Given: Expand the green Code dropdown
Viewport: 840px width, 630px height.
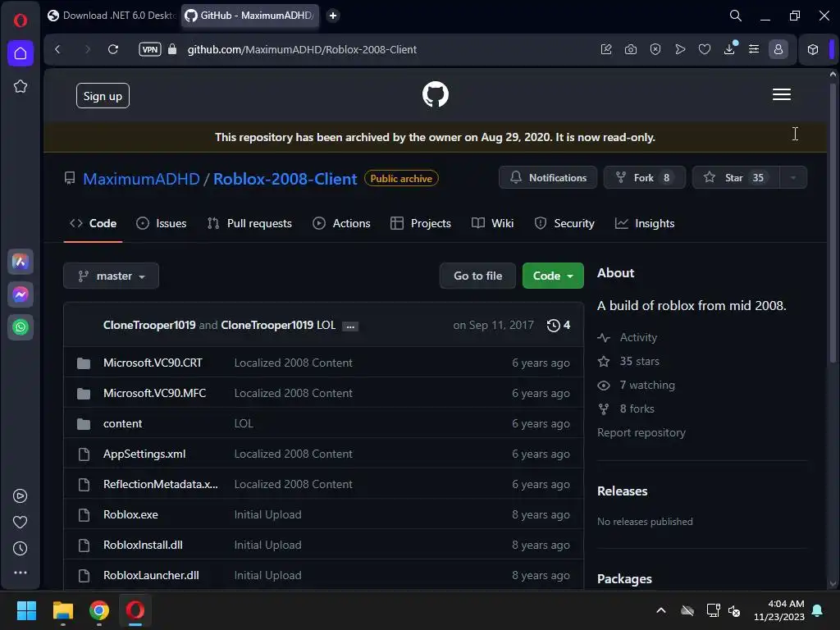Looking at the screenshot, I should pyautogui.click(x=553, y=276).
